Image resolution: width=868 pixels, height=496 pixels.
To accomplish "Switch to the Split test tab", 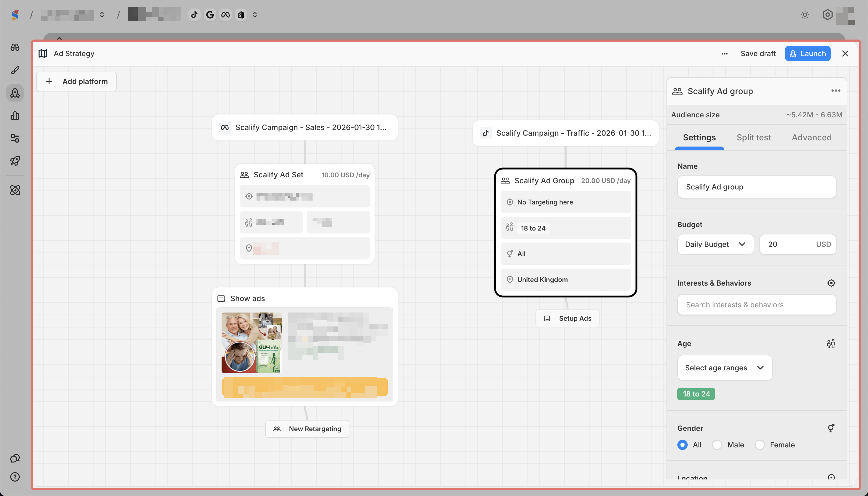I will (x=754, y=138).
